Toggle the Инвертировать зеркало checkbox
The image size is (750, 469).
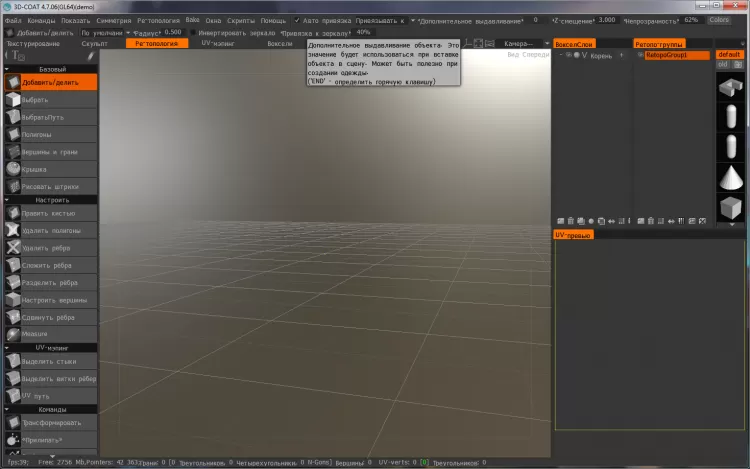(x=193, y=33)
